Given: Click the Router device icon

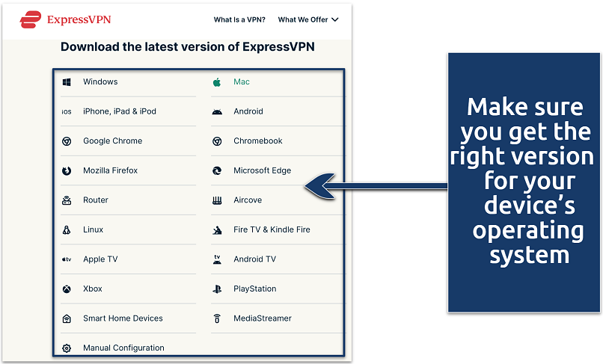Looking at the screenshot, I should (67, 200).
